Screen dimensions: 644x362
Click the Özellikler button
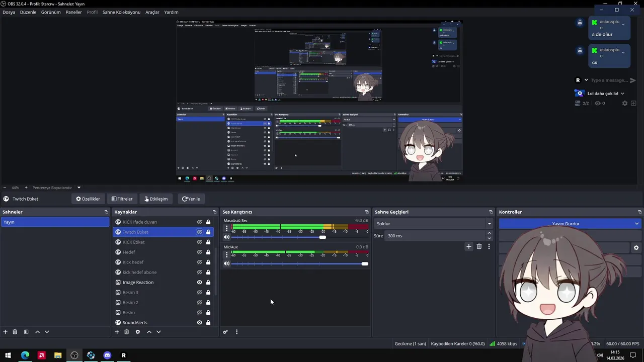coord(88,199)
